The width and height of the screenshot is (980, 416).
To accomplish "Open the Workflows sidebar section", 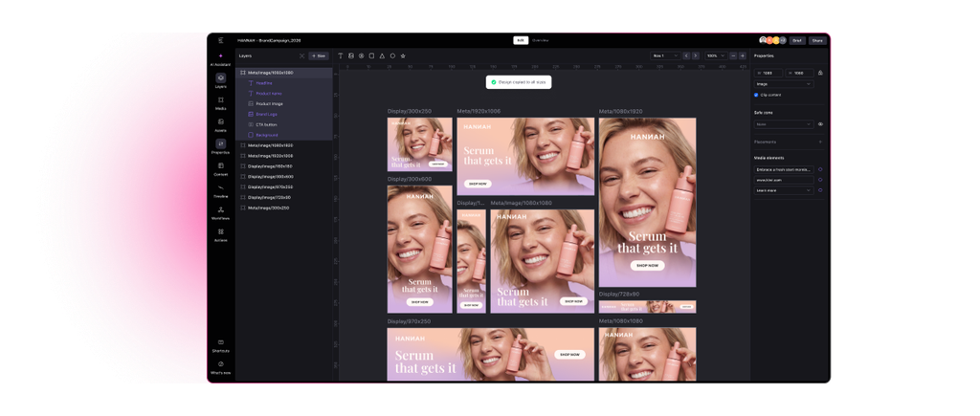I will pyautogui.click(x=221, y=212).
